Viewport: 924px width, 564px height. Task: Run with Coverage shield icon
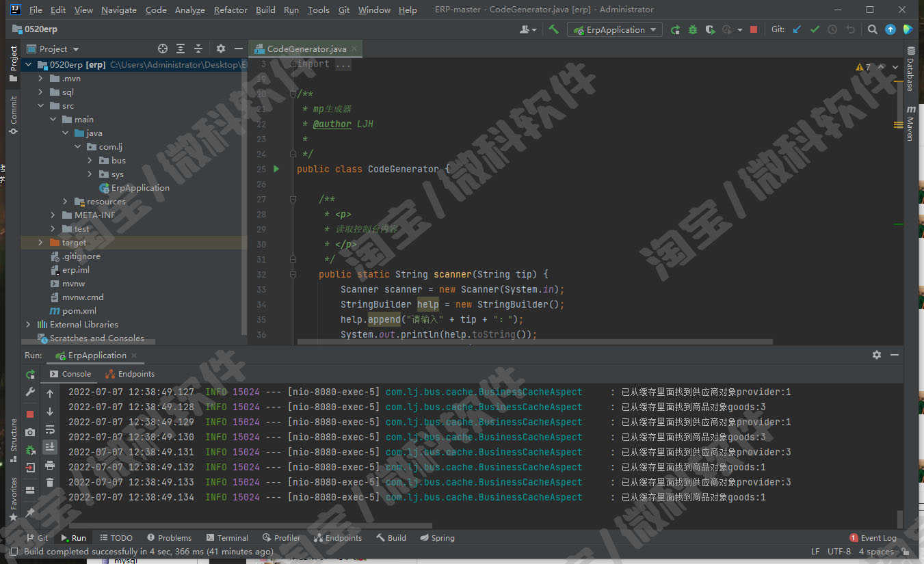[x=711, y=29]
